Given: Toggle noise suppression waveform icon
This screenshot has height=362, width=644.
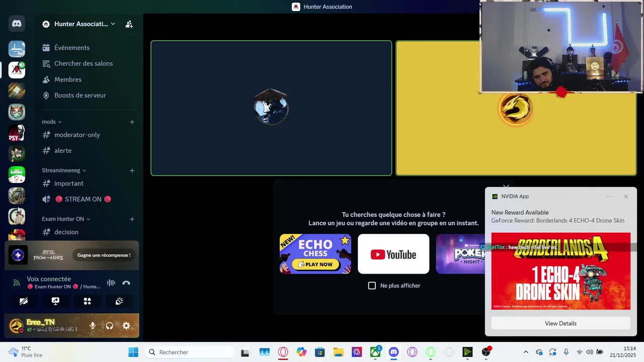Looking at the screenshot, I should 111,283.
